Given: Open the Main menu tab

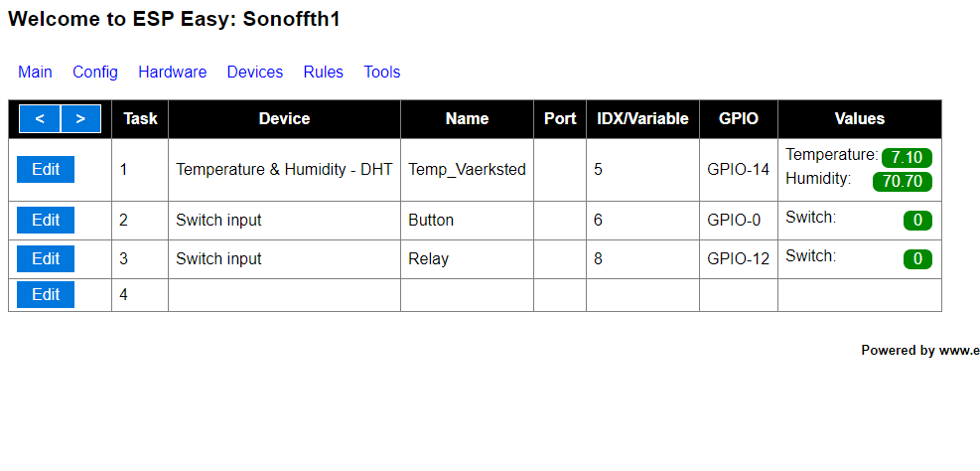Looking at the screenshot, I should click(x=35, y=72).
